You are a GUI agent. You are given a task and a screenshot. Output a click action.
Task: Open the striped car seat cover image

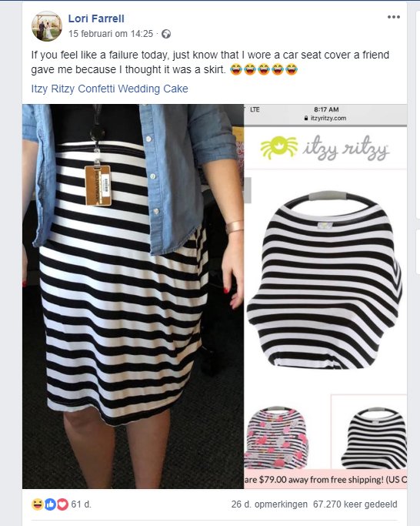pos(325,280)
